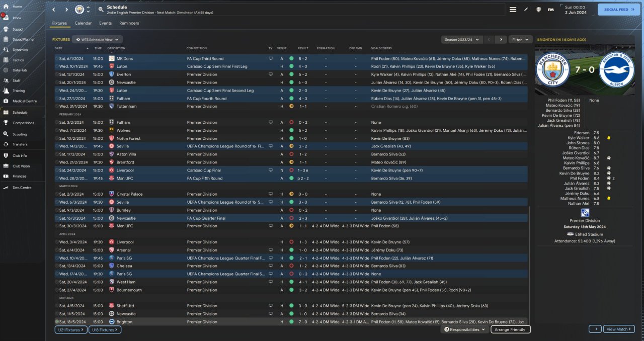Click the FM logo icon
This screenshot has height=341, width=644.
tap(551, 10)
